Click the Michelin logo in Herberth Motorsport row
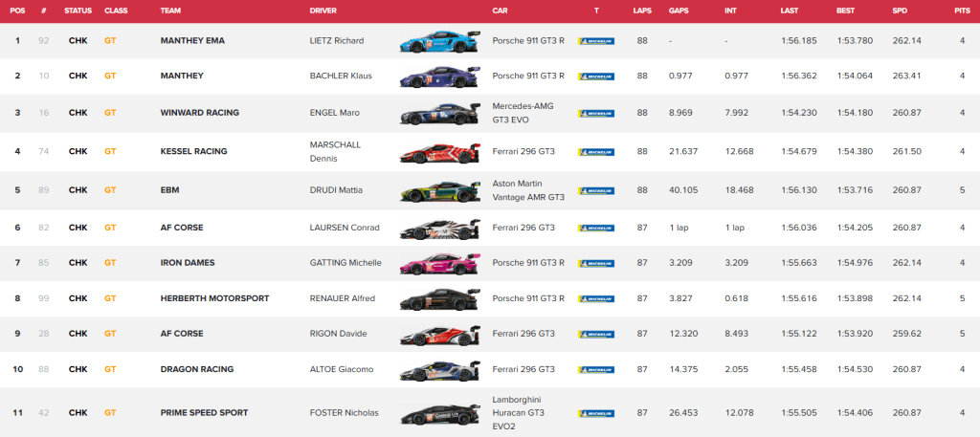Viewport: 980px width, 437px height. pyautogui.click(x=596, y=298)
